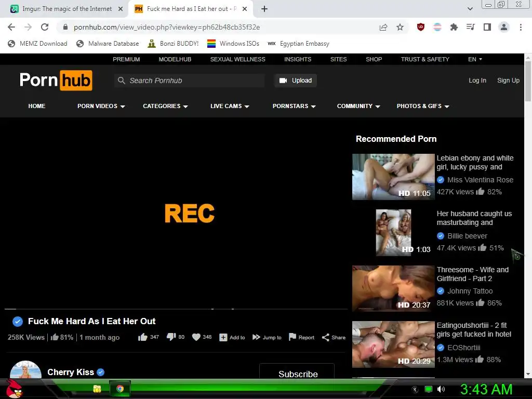Click the Log In link

tap(477, 81)
